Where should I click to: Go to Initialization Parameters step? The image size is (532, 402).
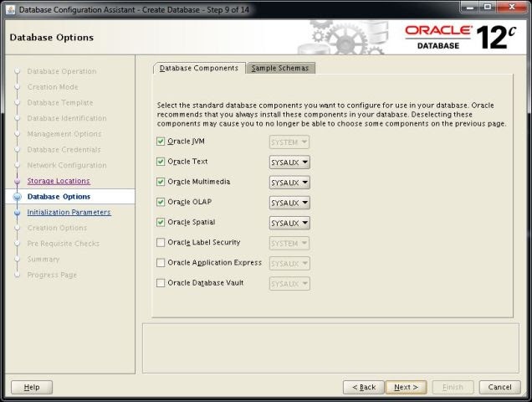click(69, 212)
